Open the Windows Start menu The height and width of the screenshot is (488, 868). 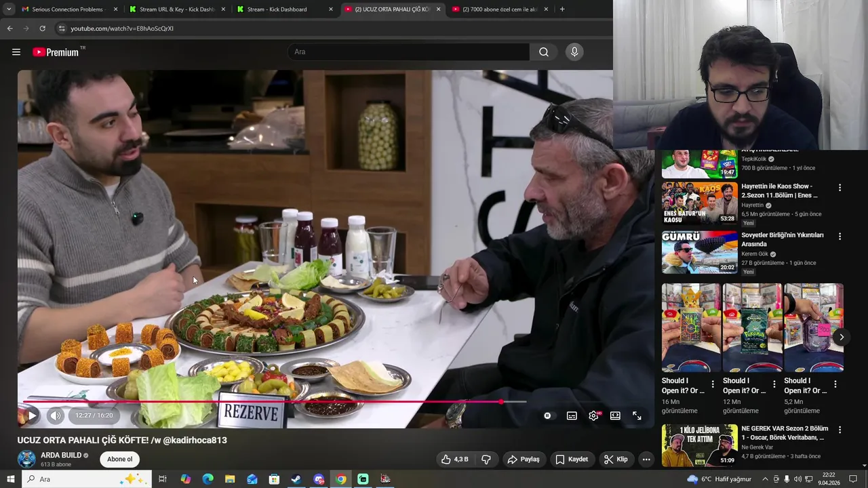(x=10, y=479)
